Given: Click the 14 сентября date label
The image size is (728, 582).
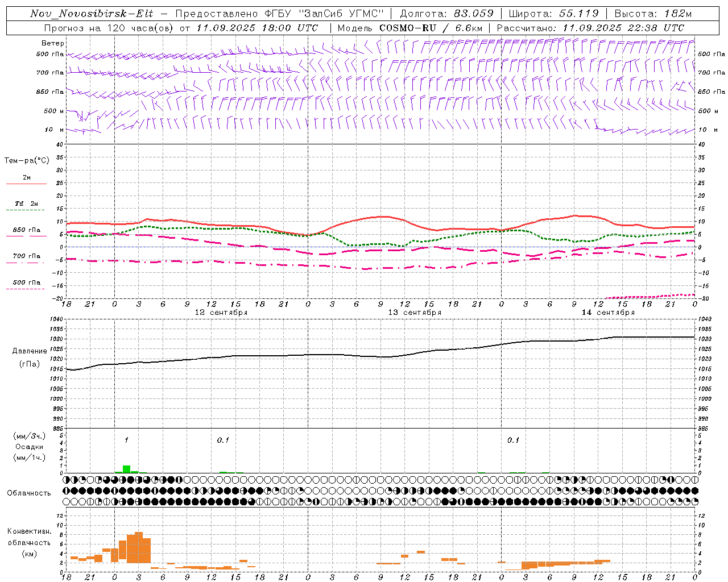Looking at the screenshot, I should pos(608,313).
